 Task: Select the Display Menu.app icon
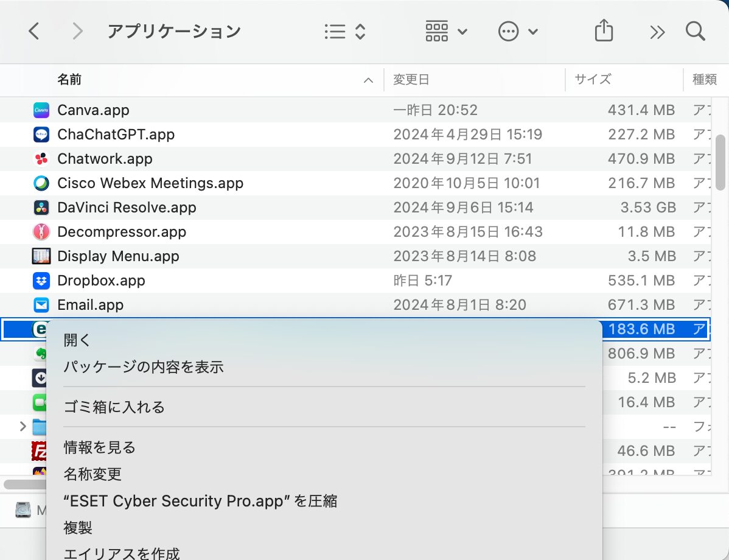pyautogui.click(x=41, y=256)
